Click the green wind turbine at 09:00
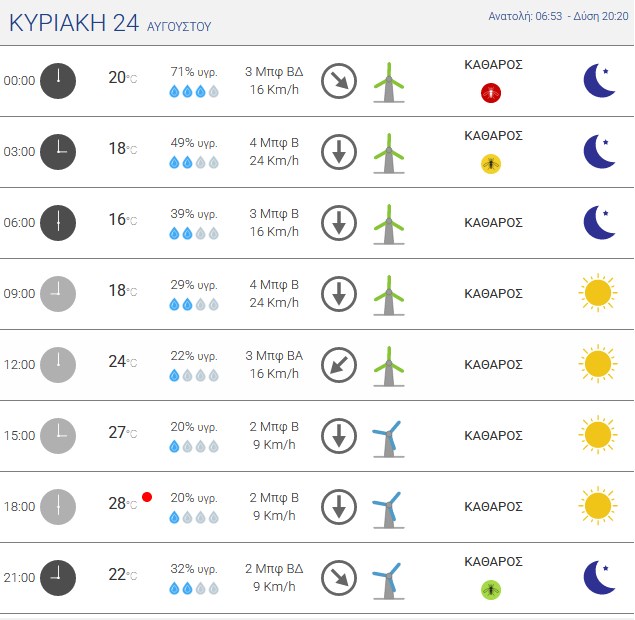The image size is (635, 620). coord(389,295)
